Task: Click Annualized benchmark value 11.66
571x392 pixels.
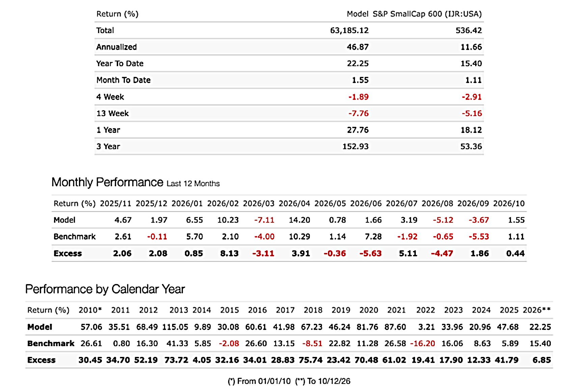Action: [471, 47]
